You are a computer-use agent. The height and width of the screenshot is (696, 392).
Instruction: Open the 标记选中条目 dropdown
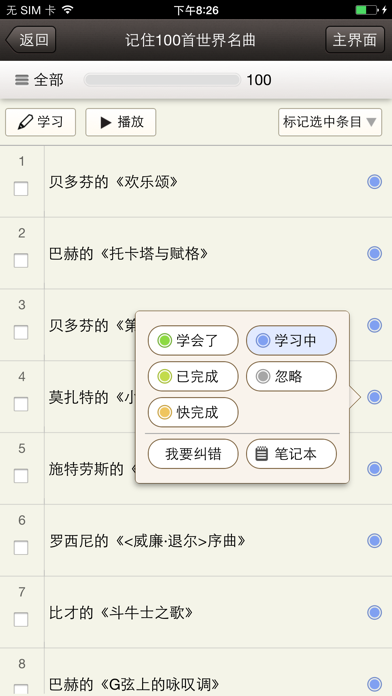coord(330,122)
